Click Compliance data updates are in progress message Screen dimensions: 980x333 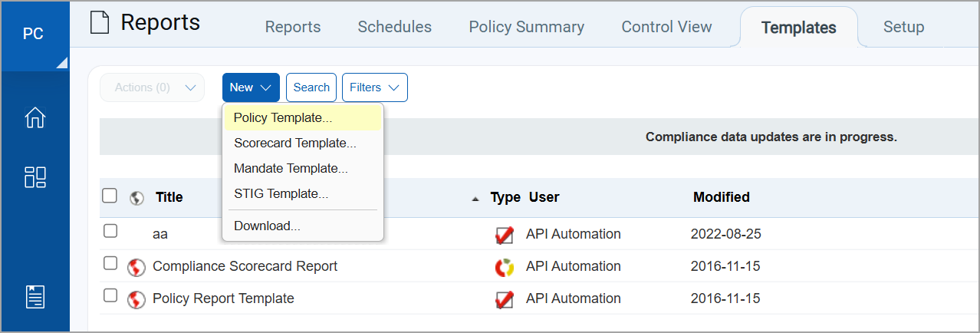tap(771, 137)
